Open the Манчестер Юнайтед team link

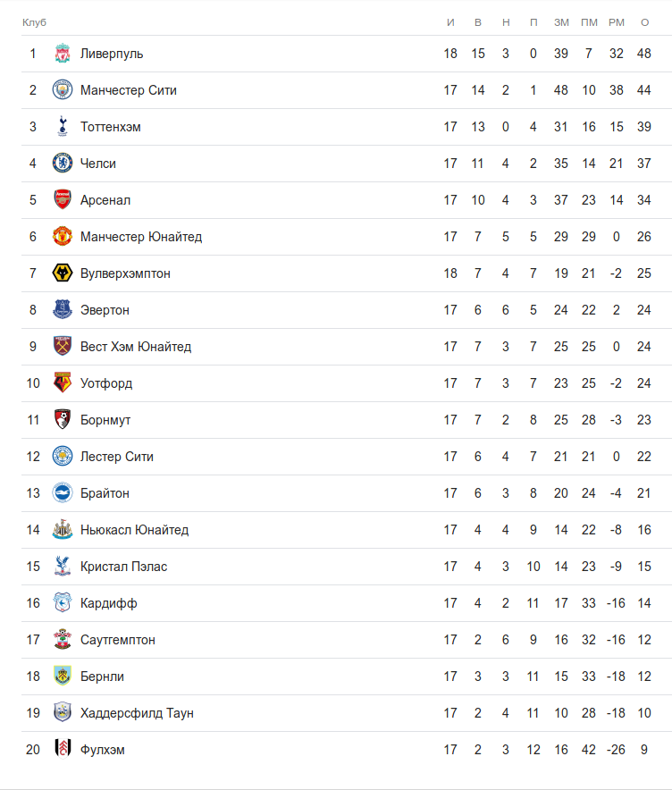pyautogui.click(x=141, y=237)
